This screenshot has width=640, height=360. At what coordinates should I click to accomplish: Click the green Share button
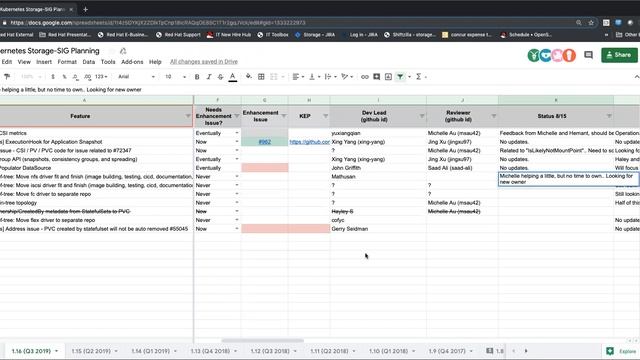click(619, 55)
